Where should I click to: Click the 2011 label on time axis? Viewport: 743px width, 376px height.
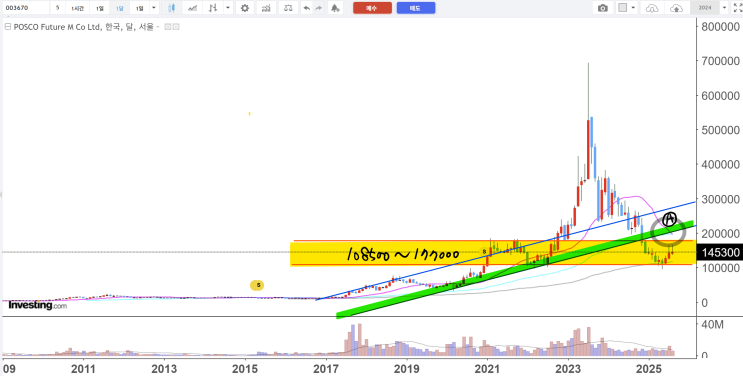click(x=83, y=369)
